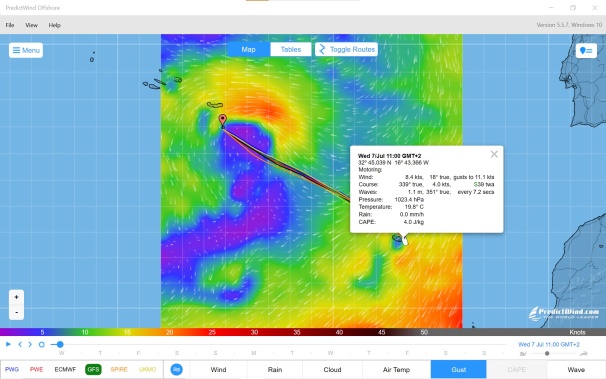Open the hamburger Menu button
The height and width of the screenshot is (379, 606).
pyautogui.click(x=26, y=50)
